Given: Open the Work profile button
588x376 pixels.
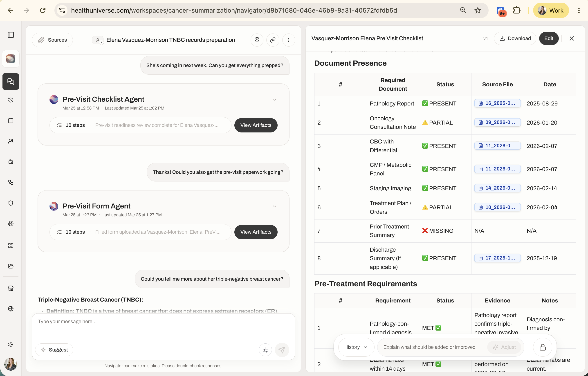Looking at the screenshot, I should (x=551, y=10).
